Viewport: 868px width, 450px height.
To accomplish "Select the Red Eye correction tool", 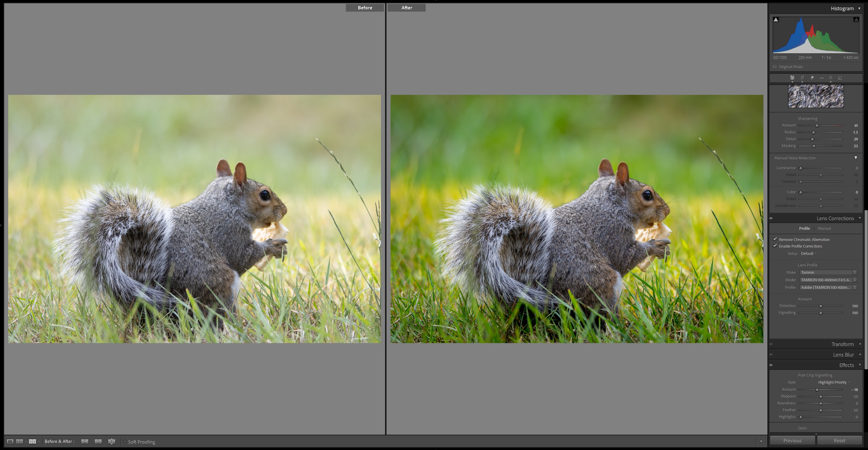I will (821, 78).
